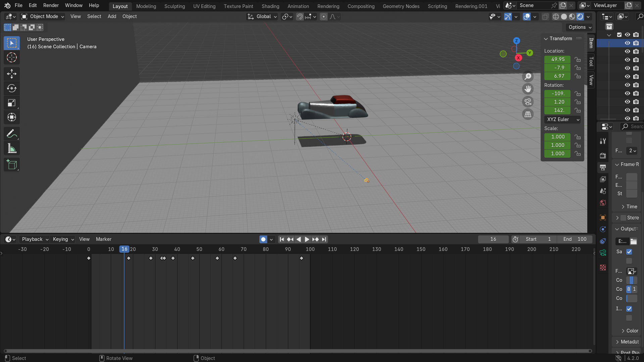Select the Move tool
Screen dimensions: 644x362
click(12, 74)
